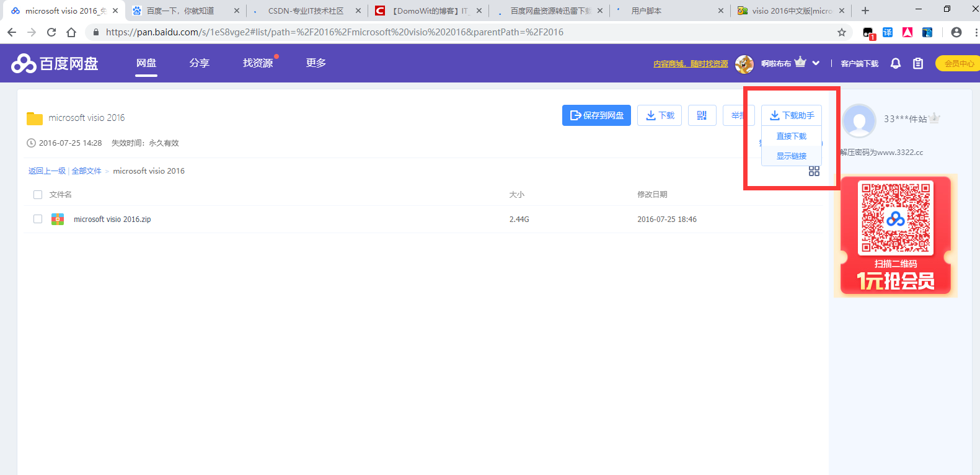
Task: Switch to the 用户脚本 browser tab
Action: click(669, 11)
